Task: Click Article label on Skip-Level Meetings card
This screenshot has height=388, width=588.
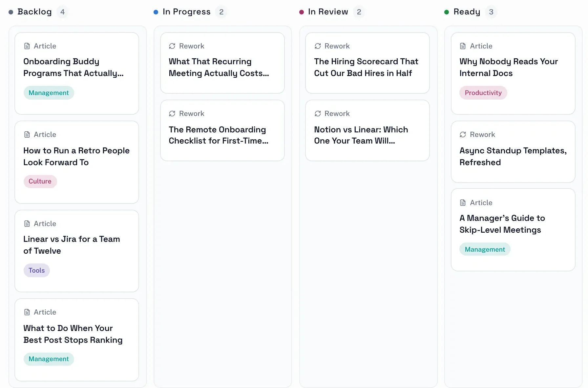Action: 481,203
